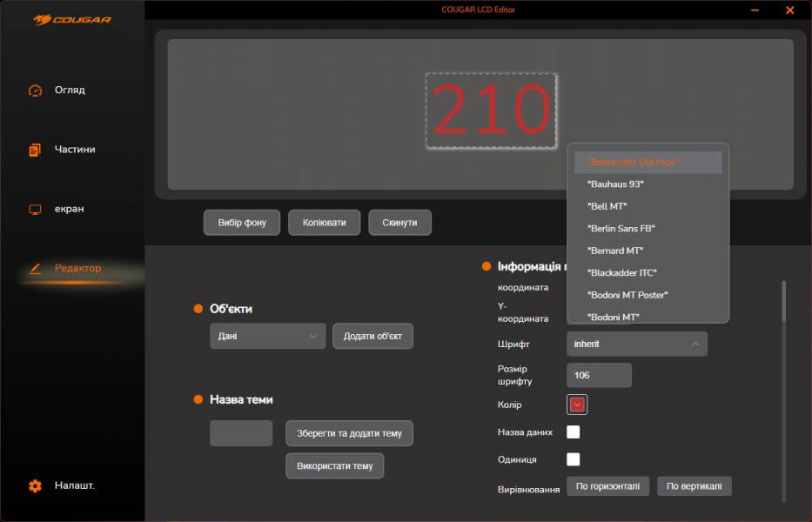The height and width of the screenshot is (522, 812).
Task: Click the Overview gauge icon in sidebar
Action: click(35, 90)
